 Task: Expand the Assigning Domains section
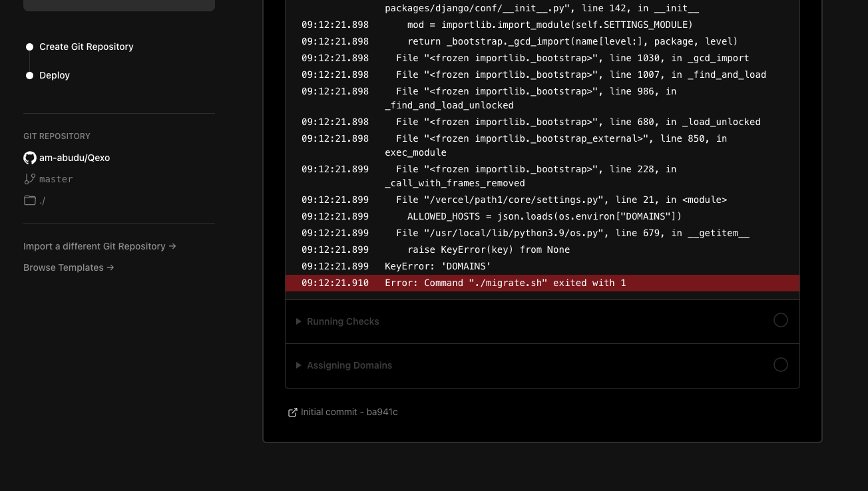pyautogui.click(x=349, y=365)
